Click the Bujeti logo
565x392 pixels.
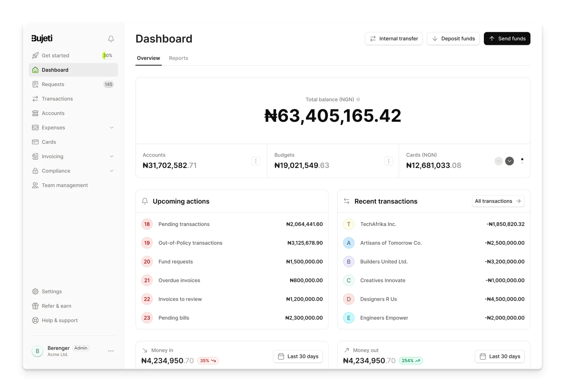point(42,38)
